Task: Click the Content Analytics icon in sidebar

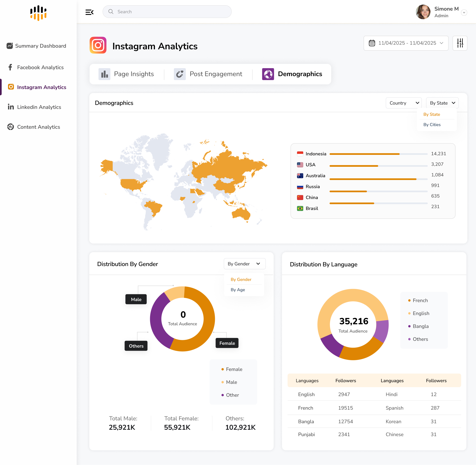Action: point(11,127)
